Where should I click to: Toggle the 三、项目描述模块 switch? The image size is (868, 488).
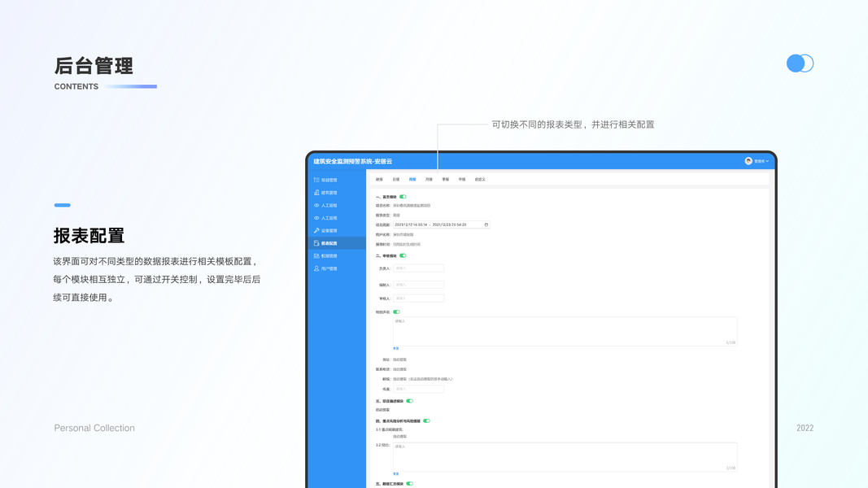pyautogui.click(x=410, y=401)
